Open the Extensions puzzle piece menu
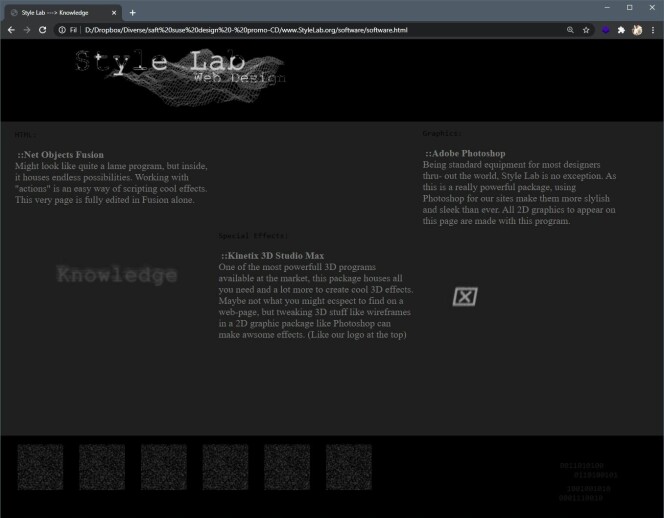The height and width of the screenshot is (518, 664). [621, 30]
